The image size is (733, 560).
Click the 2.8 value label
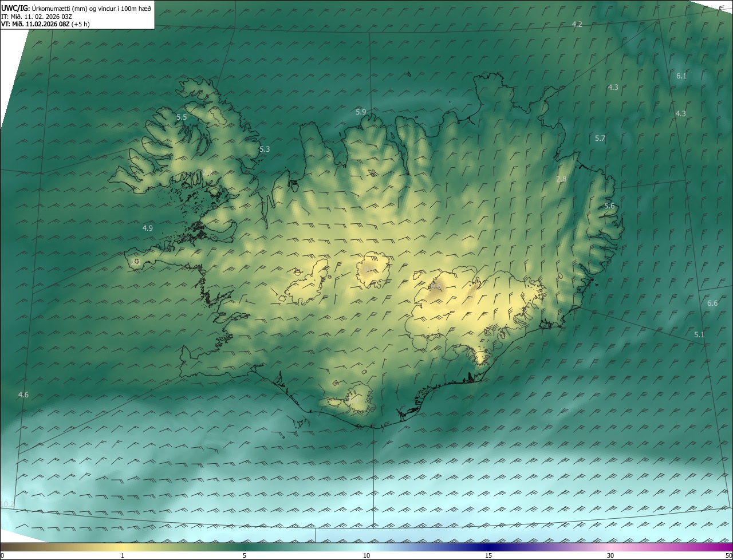[561, 179]
